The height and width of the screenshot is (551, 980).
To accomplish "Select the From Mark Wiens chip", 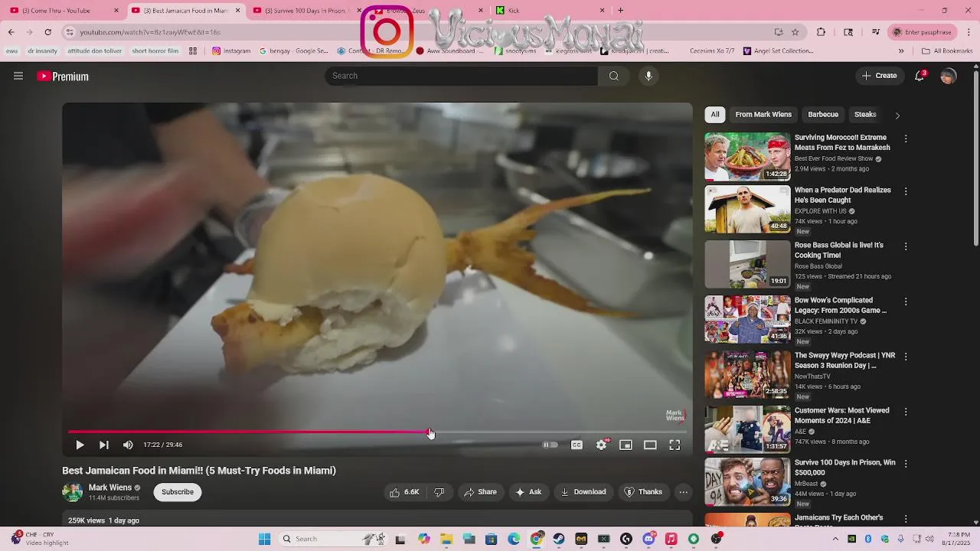I will pyautogui.click(x=763, y=114).
